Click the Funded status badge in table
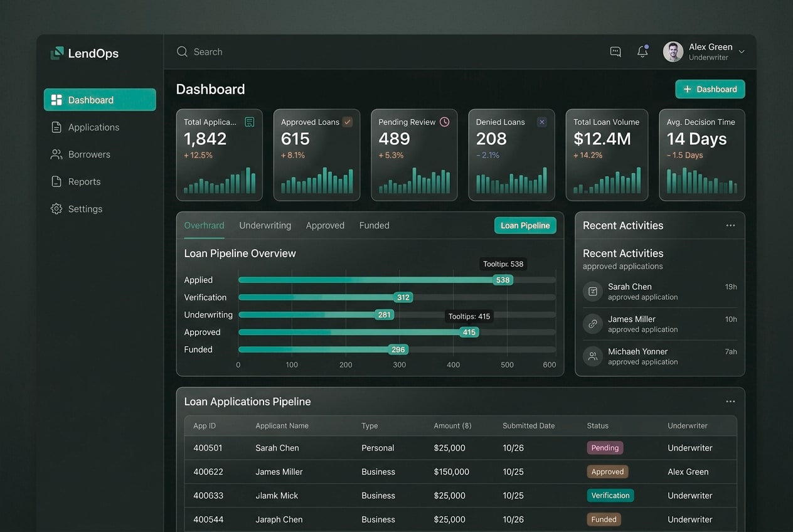The height and width of the screenshot is (532, 793). point(604,519)
